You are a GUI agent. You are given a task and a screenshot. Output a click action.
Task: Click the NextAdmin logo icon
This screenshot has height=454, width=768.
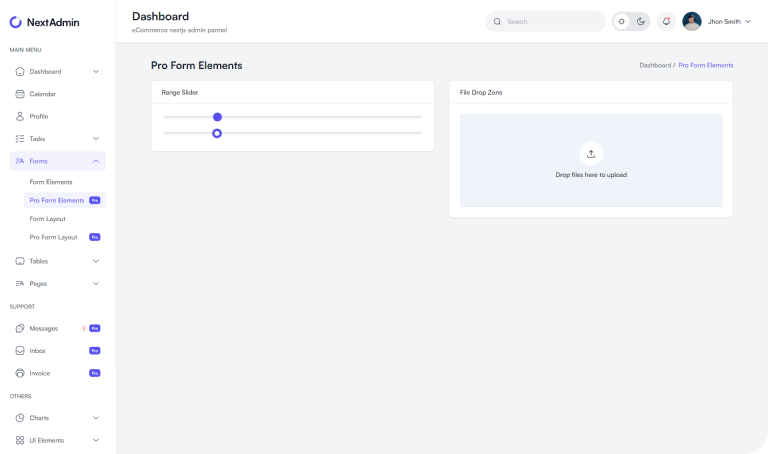click(x=16, y=21)
